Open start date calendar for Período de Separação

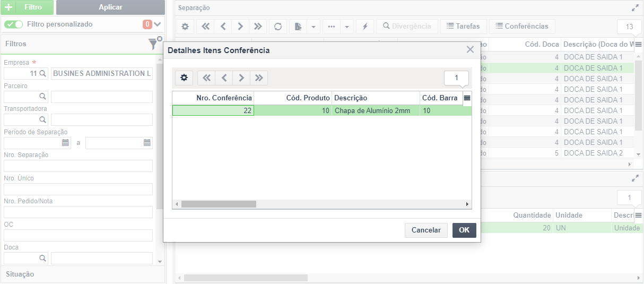click(66, 143)
